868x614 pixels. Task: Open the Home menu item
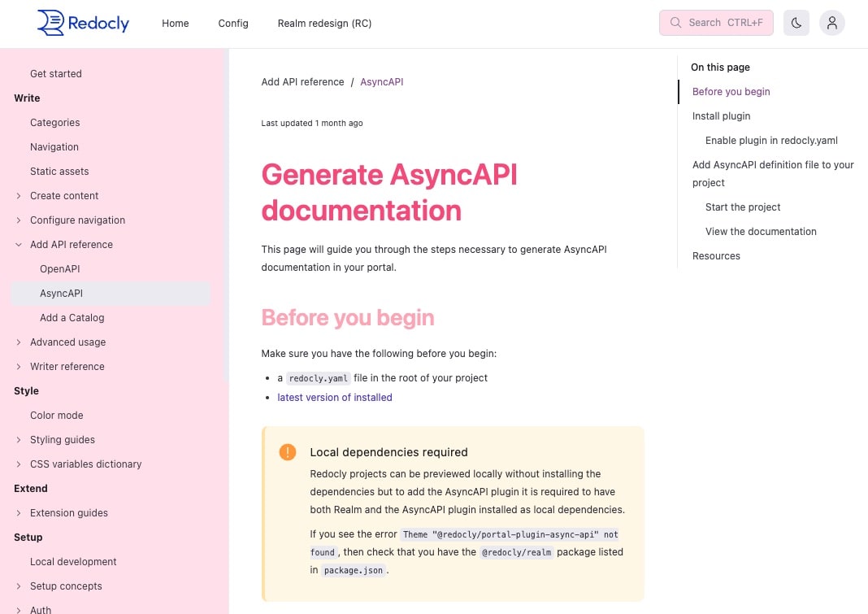(175, 24)
